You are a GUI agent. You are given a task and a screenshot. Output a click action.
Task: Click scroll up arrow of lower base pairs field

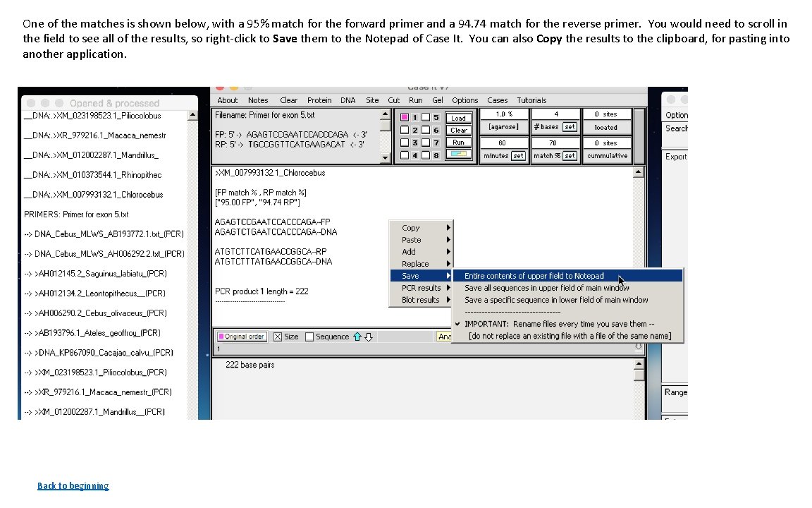639,364
